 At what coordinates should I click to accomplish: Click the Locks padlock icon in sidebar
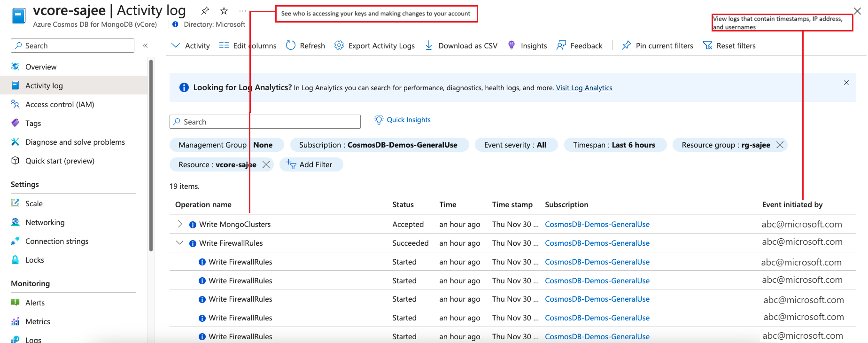click(15, 260)
